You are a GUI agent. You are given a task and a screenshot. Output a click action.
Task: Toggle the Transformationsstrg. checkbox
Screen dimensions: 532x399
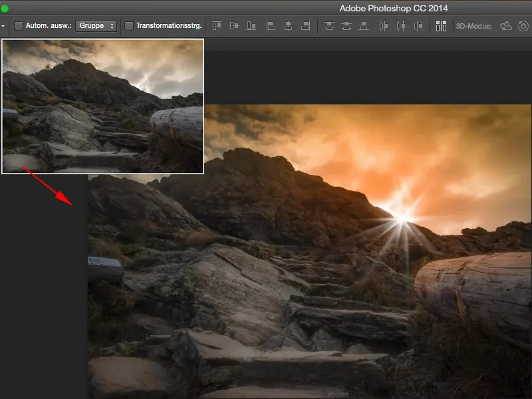(x=129, y=26)
